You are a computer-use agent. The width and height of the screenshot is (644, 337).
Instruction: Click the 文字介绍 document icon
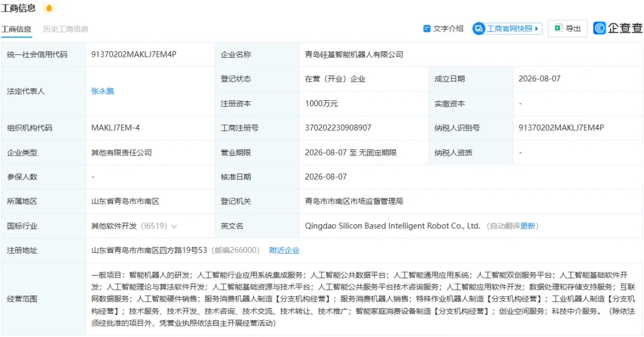point(427,29)
